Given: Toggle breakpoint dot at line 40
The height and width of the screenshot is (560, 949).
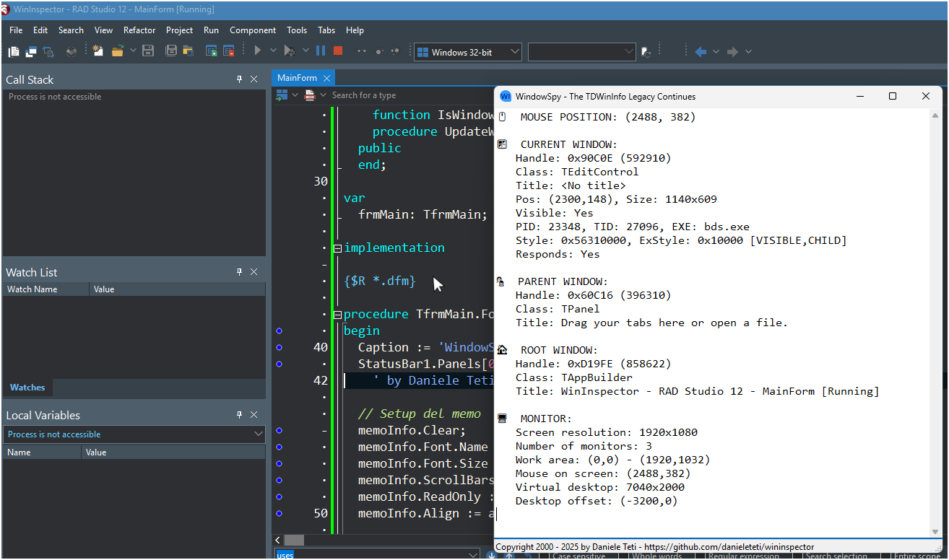Looking at the screenshot, I should 279,347.
